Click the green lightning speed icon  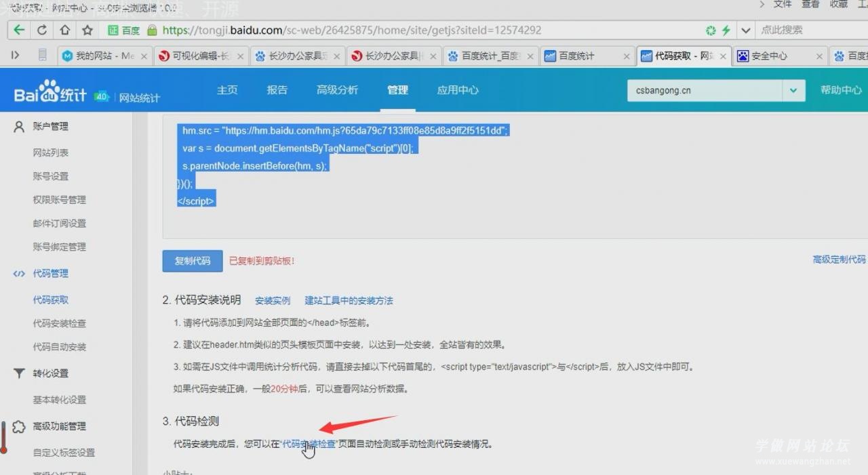726,30
